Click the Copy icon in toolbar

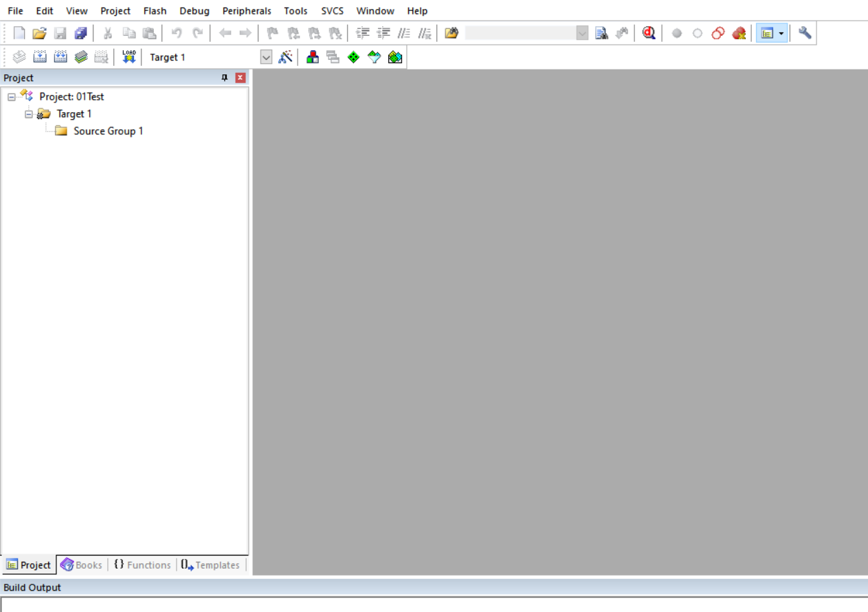click(129, 33)
